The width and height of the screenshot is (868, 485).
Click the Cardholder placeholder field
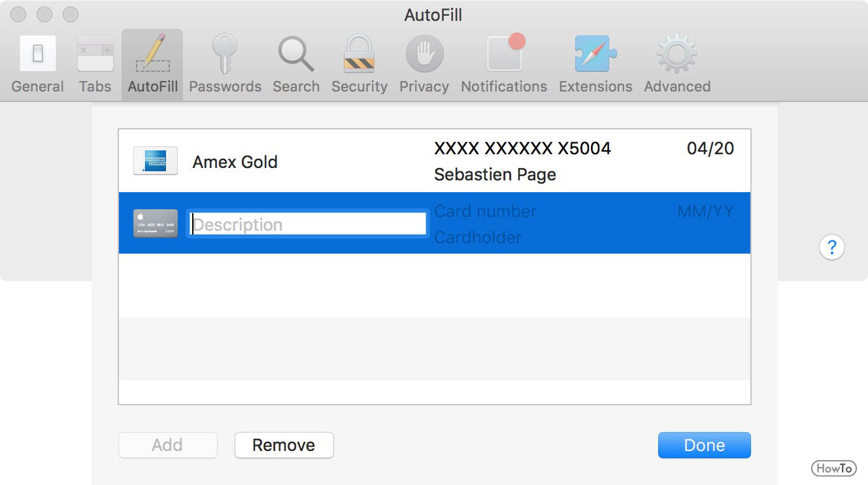tap(478, 237)
